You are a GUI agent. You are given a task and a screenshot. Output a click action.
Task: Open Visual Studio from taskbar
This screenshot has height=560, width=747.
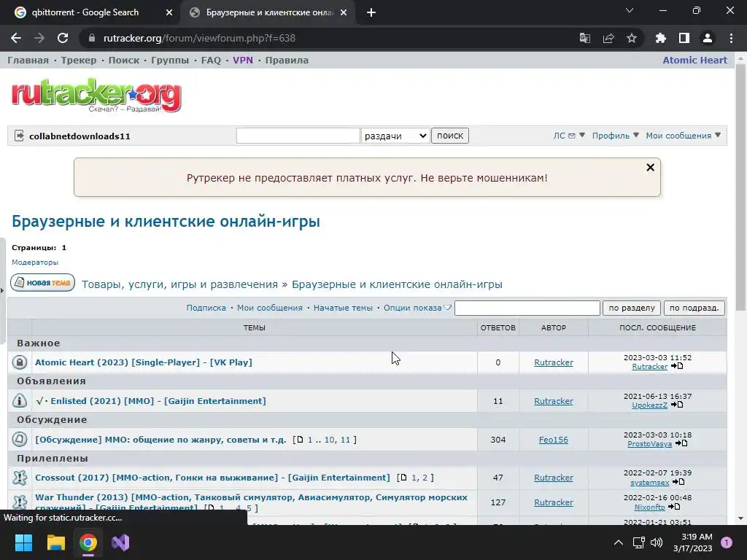tap(120, 542)
